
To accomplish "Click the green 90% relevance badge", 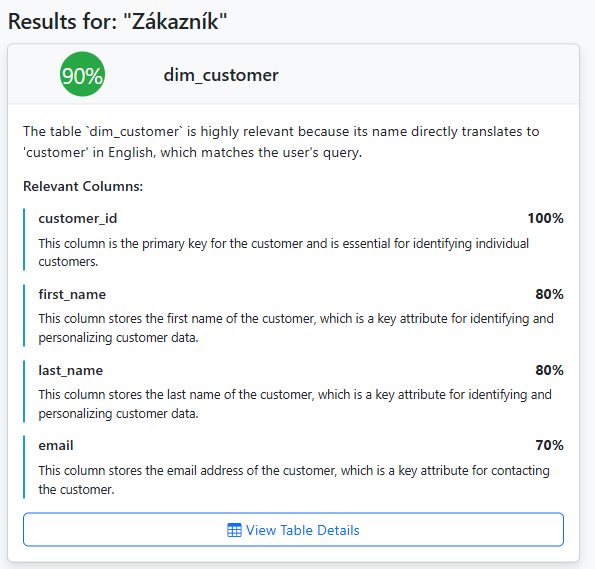I will [82, 74].
